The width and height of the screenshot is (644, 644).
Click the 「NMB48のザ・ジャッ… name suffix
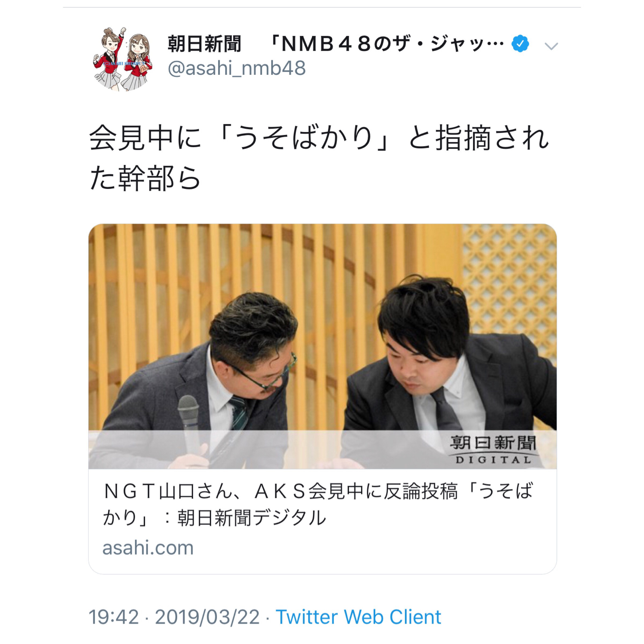pos(386,44)
